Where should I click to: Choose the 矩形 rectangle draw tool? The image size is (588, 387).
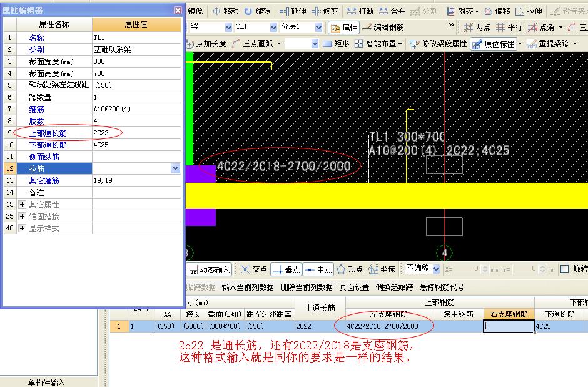(336, 44)
